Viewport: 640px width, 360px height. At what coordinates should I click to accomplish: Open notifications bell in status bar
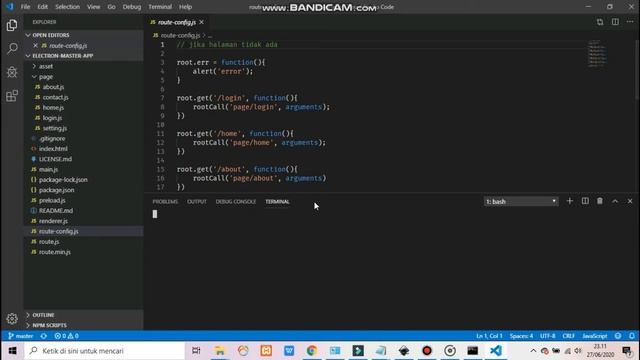632,336
